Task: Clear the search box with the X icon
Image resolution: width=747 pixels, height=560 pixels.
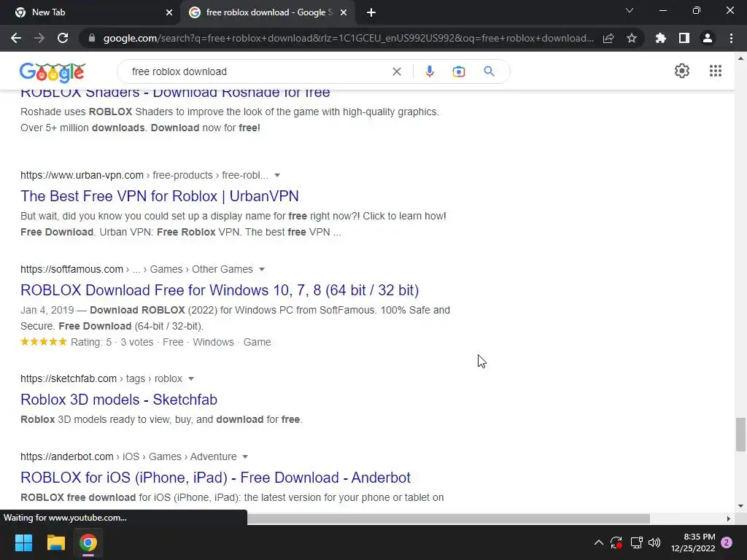Action: pyautogui.click(x=396, y=71)
